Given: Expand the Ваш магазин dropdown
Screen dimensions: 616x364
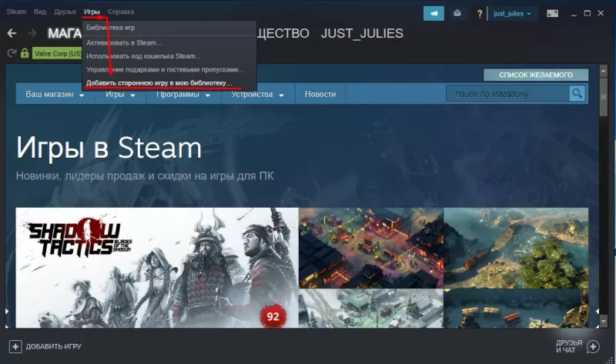Looking at the screenshot, I should point(55,94).
